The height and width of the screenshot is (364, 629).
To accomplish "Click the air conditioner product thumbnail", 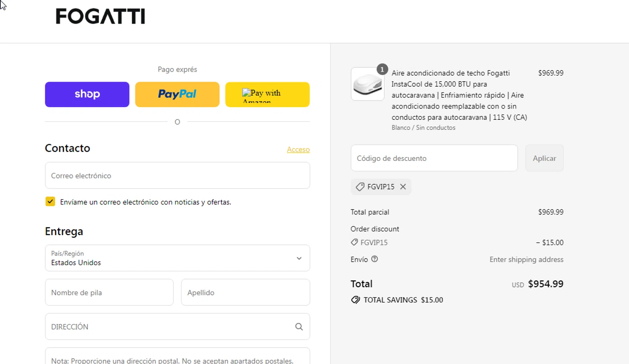I will coord(367,84).
